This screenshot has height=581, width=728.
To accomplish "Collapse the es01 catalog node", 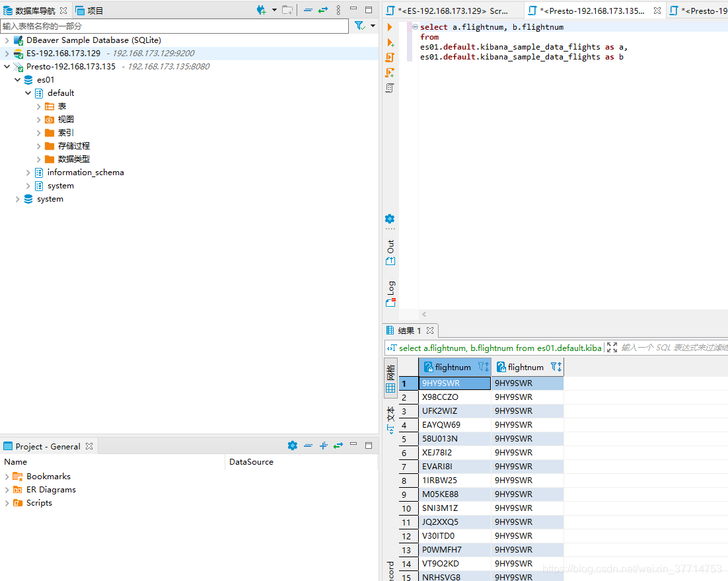I will click(17, 80).
